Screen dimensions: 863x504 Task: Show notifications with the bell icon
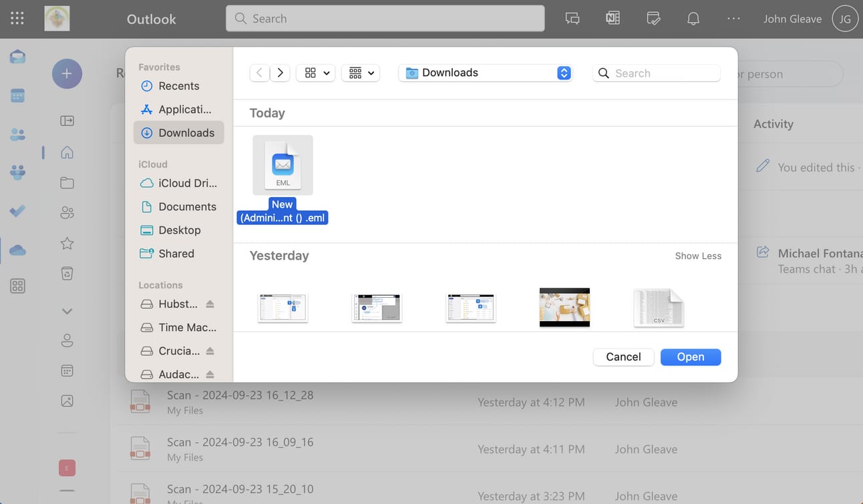pyautogui.click(x=693, y=19)
